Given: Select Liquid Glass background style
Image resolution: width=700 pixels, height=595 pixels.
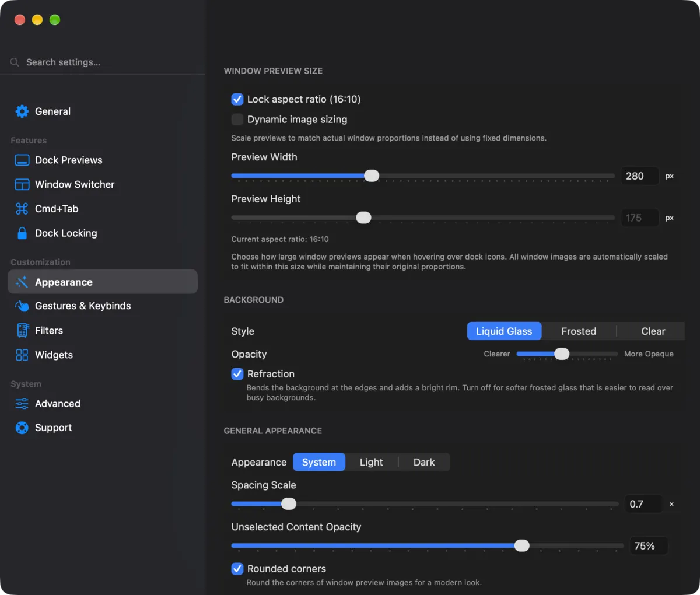Looking at the screenshot, I should click(504, 331).
